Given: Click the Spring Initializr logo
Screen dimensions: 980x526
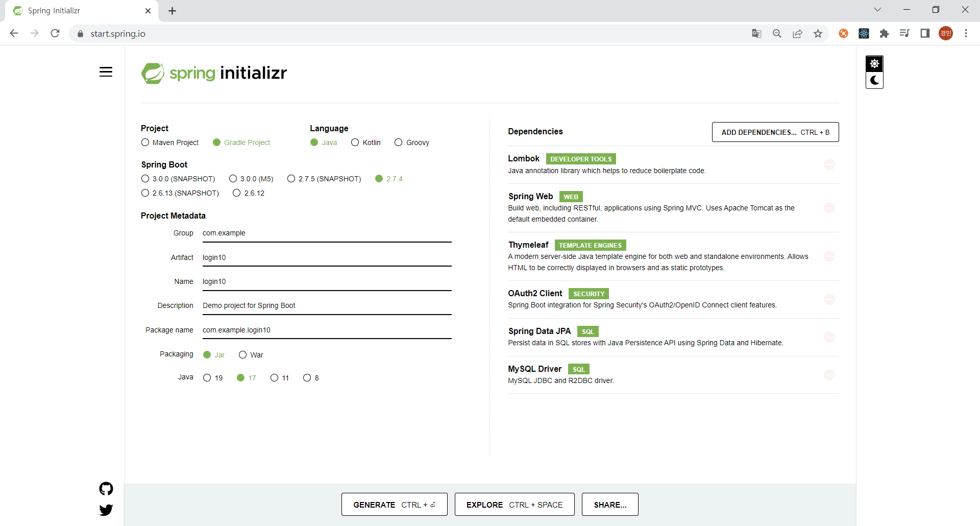Looking at the screenshot, I should [x=214, y=73].
